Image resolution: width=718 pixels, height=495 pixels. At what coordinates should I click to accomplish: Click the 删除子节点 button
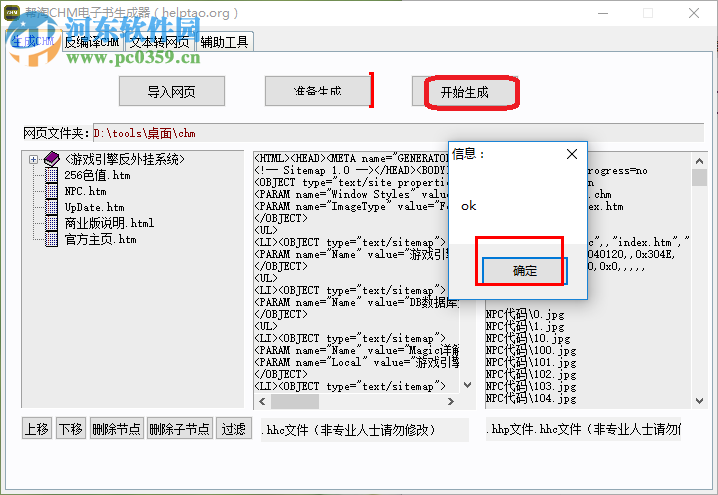point(180,429)
